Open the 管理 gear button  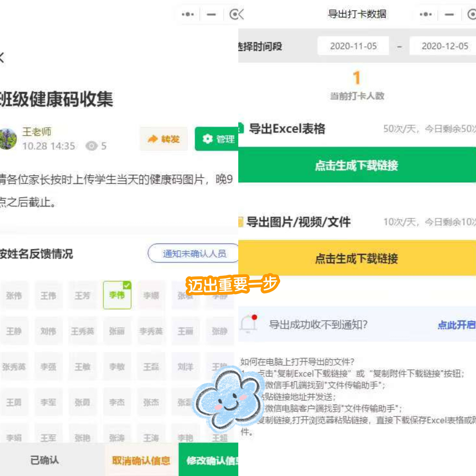216,139
